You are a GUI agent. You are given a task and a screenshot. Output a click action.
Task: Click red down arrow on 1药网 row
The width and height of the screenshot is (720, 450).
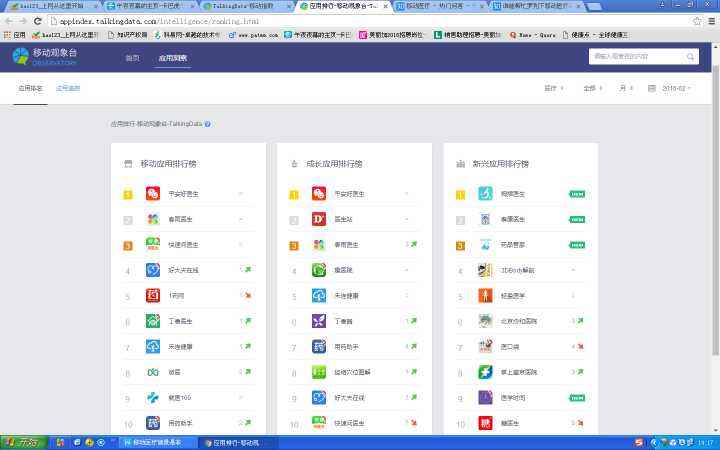(x=248, y=296)
